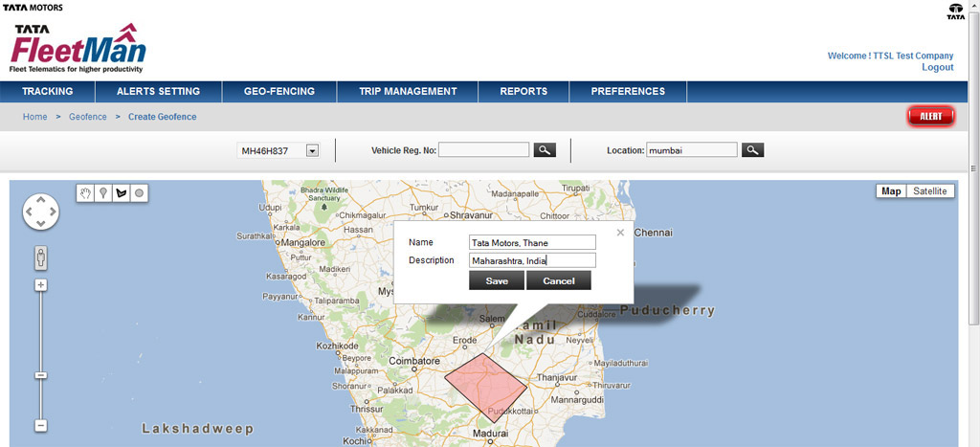Click the Puducherry label on map
Image resolution: width=980 pixels, height=447 pixels.
[x=667, y=310]
